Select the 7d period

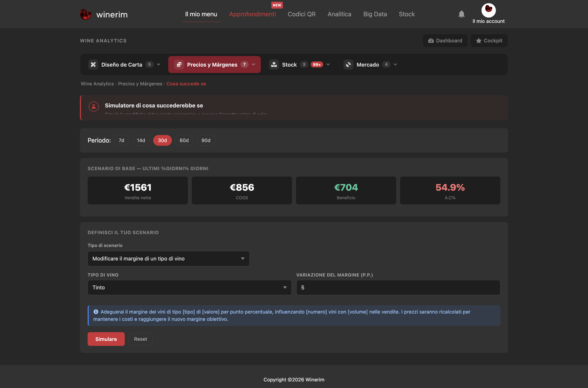pyautogui.click(x=122, y=140)
